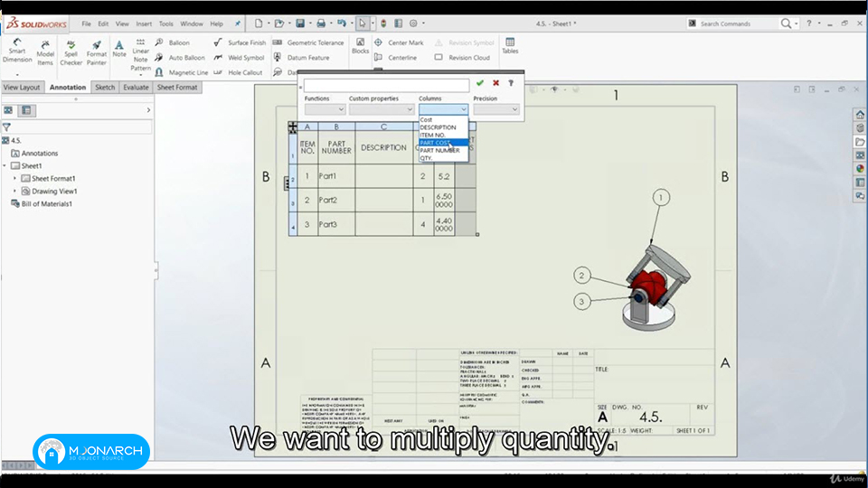Open equation help question mark
Screen dimensions: 868x488
click(511, 83)
